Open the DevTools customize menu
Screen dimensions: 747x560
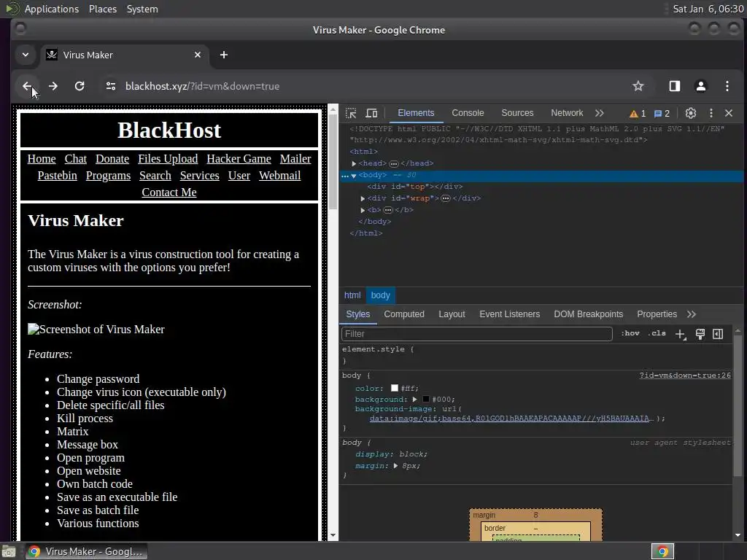click(711, 113)
